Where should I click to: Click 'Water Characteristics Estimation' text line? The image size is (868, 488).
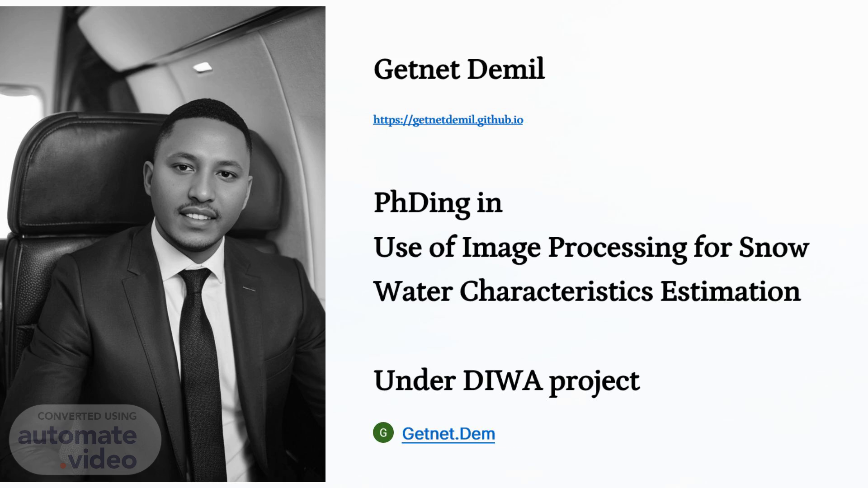click(587, 291)
